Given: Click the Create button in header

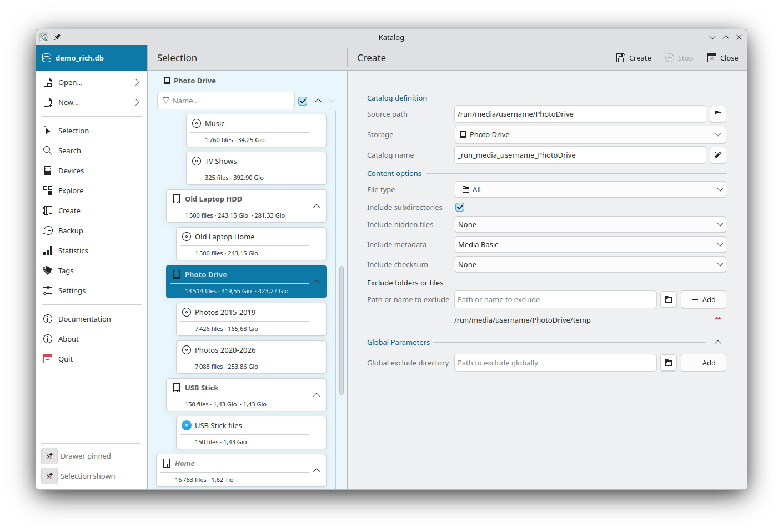Looking at the screenshot, I should [634, 58].
